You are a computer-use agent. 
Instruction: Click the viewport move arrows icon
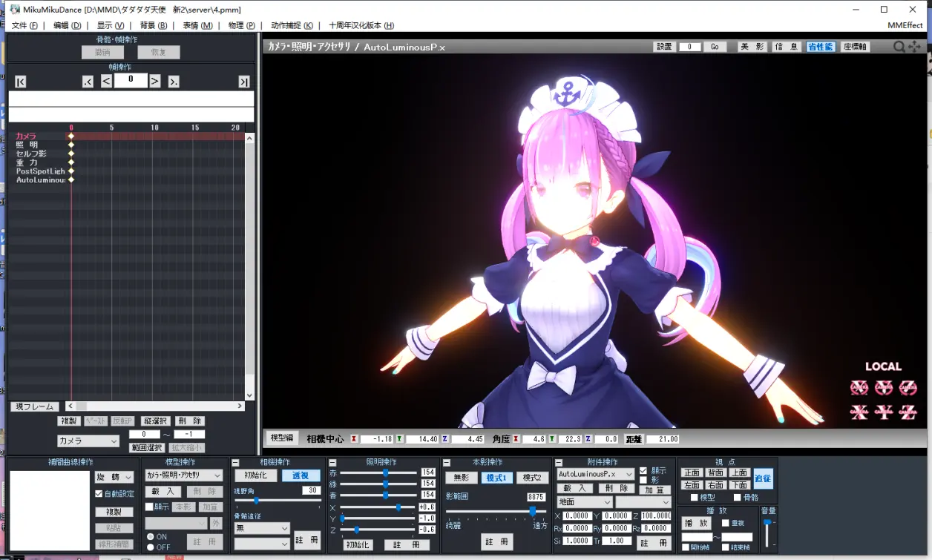click(x=914, y=47)
